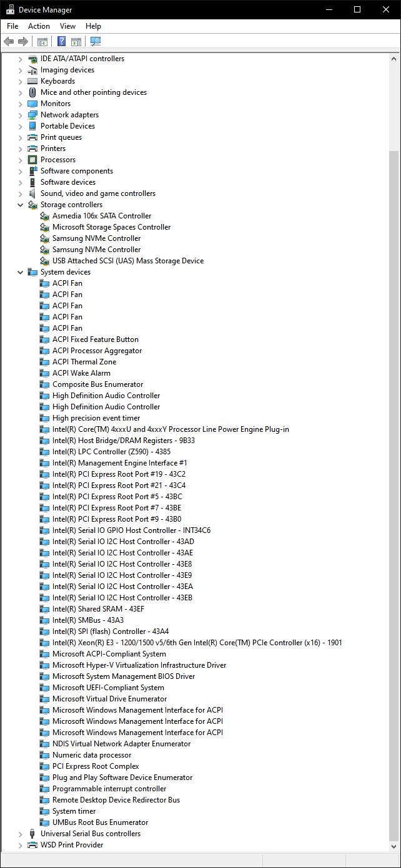
Task: Click the Forward arrow toolbar icon
Action: click(23, 42)
